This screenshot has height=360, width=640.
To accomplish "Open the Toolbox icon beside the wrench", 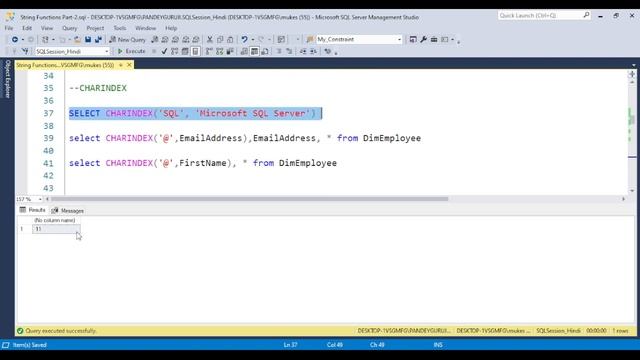I will 434,40.
